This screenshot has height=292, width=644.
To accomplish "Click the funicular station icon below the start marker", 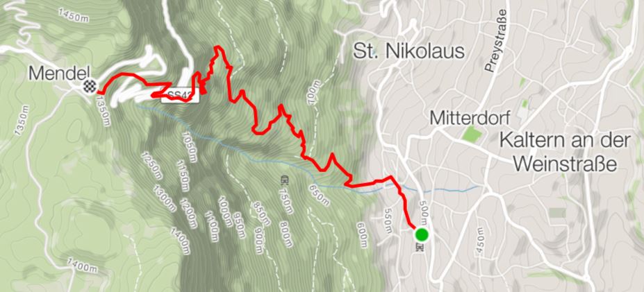I will [x=420, y=247].
